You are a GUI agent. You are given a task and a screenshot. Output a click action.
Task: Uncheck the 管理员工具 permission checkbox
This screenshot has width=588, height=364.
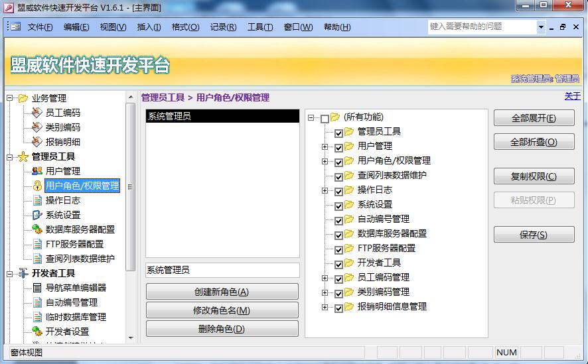[x=339, y=133]
